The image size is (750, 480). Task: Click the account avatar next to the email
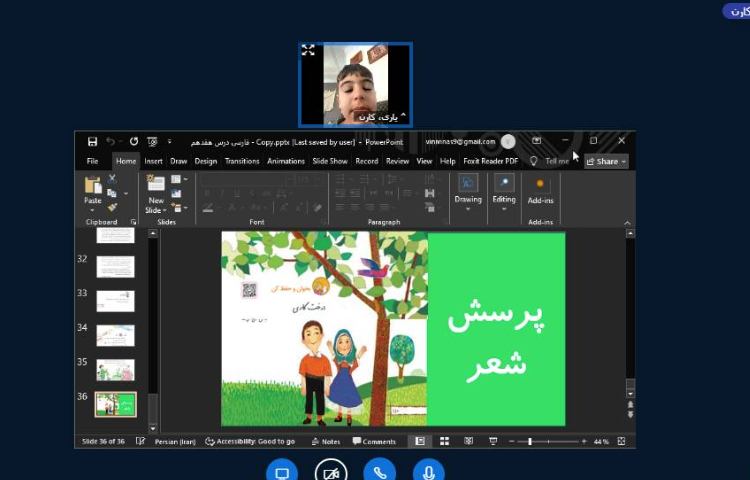508,142
